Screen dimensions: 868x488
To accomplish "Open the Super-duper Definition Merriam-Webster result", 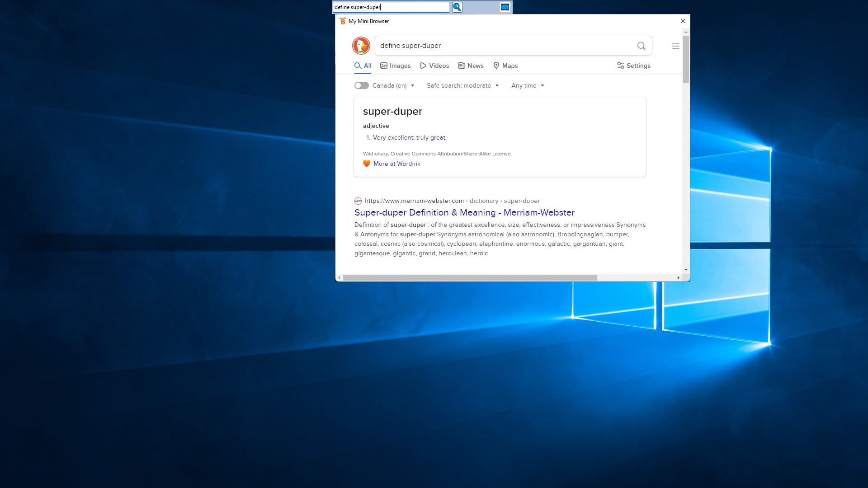I will coord(464,212).
